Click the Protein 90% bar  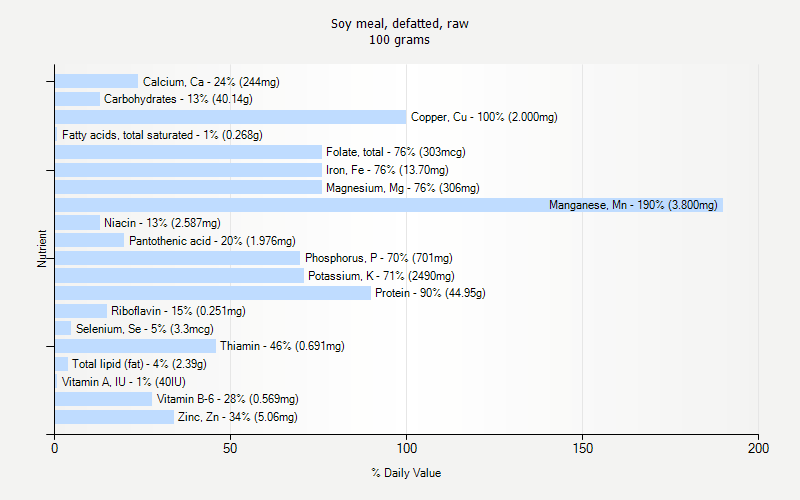tap(212, 293)
